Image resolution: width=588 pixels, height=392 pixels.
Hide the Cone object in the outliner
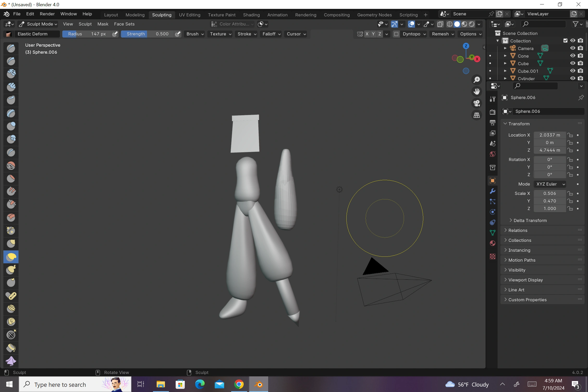pos(573,56)
